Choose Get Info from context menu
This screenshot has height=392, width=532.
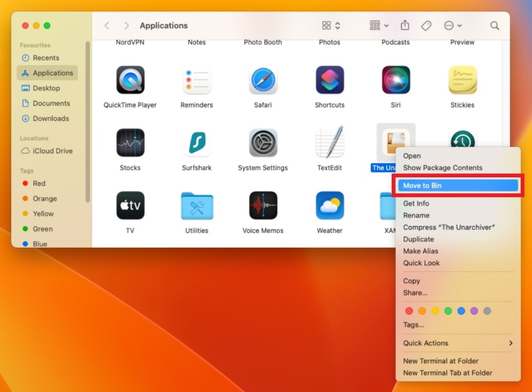click(458, 203)
